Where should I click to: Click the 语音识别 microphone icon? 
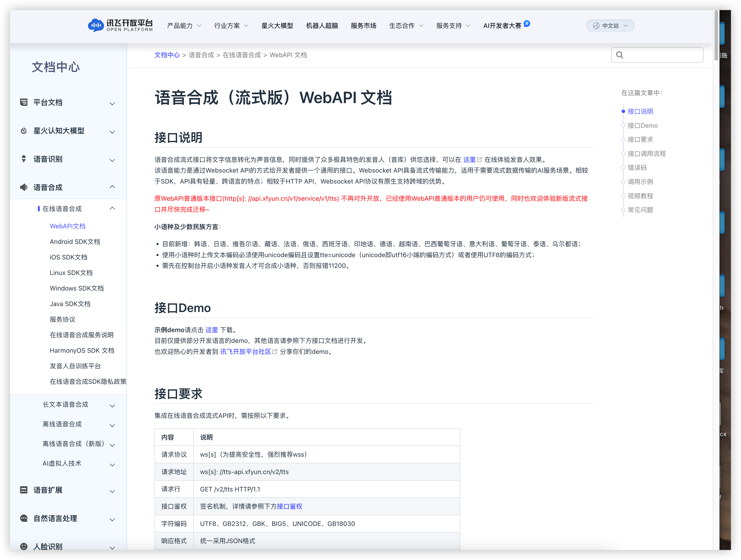24,159
